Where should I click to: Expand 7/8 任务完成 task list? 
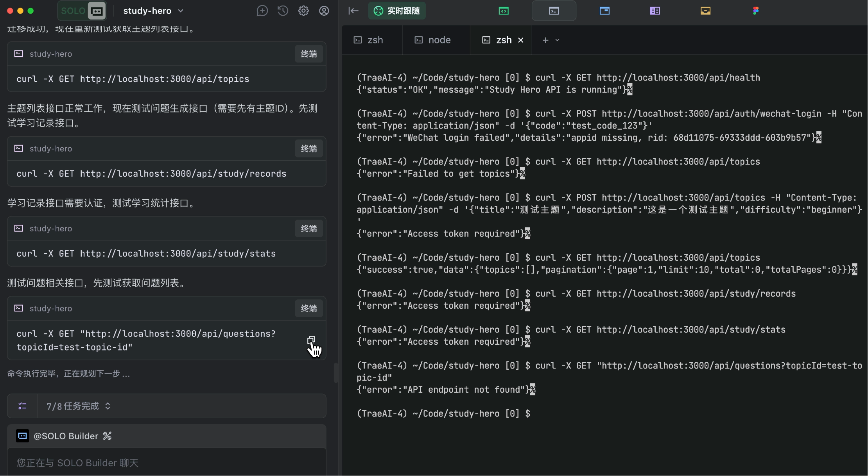coord(78,406)
